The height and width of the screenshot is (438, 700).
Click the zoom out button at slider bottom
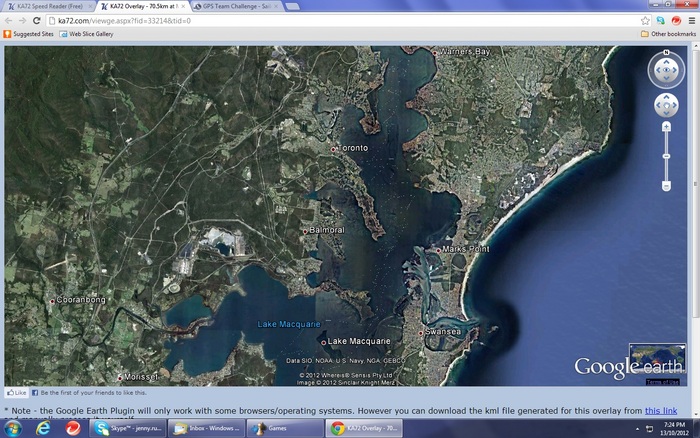point(666,187)
